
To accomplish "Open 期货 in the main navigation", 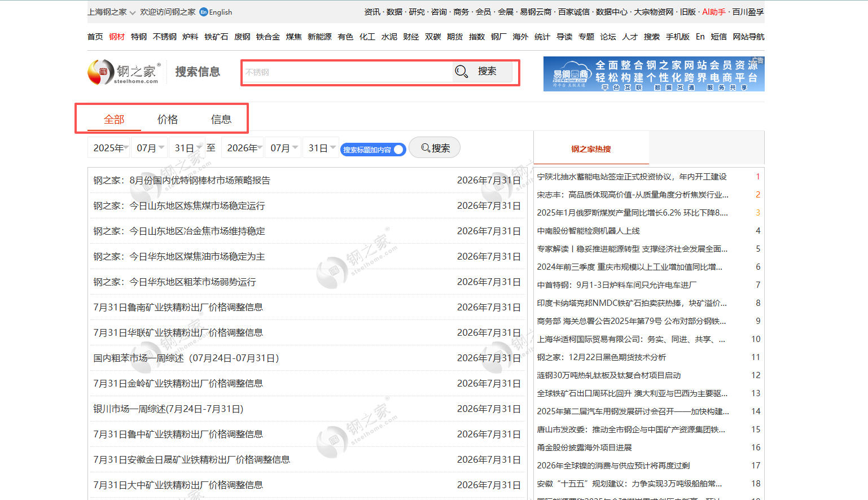I will pyautogui.click(x=455, y=37).
